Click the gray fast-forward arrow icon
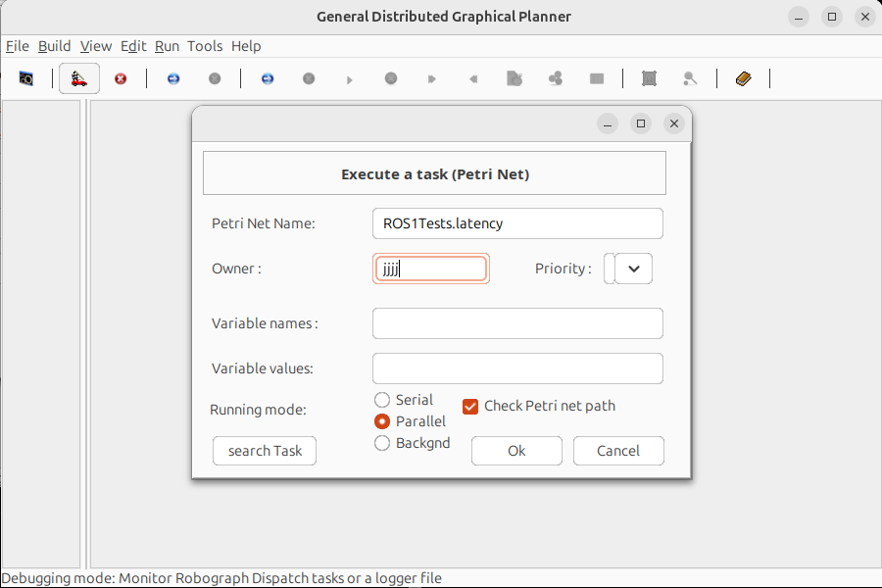 (x=431, y=78)
